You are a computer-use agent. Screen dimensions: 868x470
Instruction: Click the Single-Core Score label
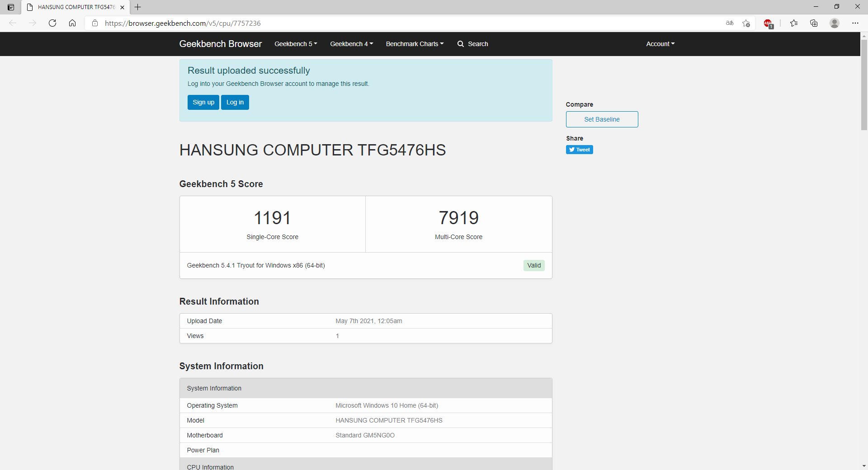click(x=272, y=237)
